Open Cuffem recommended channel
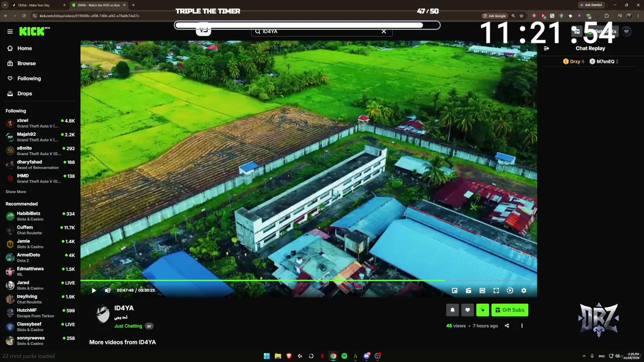644x362 pixels. (40, 230)
